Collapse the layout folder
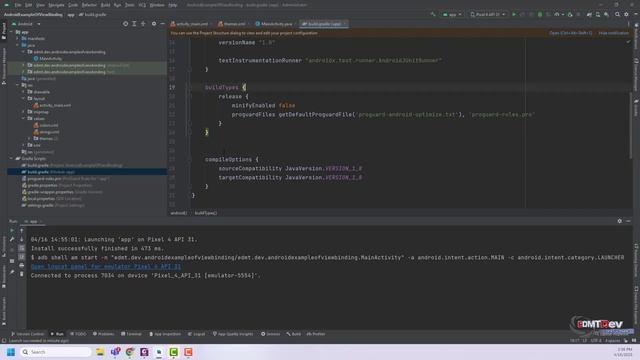The width and height of the screenshot is (640, 360). pyautogui.click(x=23, y=98)
